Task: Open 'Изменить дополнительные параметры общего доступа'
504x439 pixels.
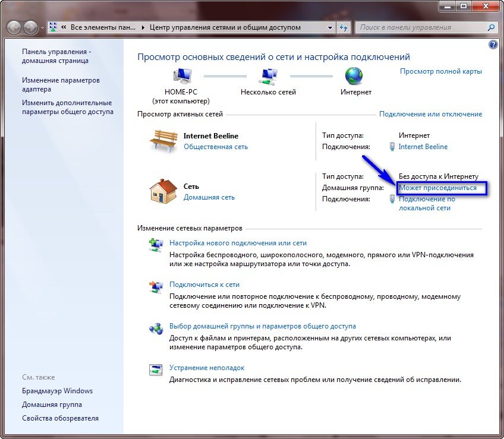Action: (x=68, y=107)
